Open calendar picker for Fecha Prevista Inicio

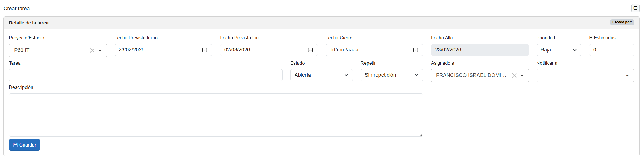[x=204, y=50]
